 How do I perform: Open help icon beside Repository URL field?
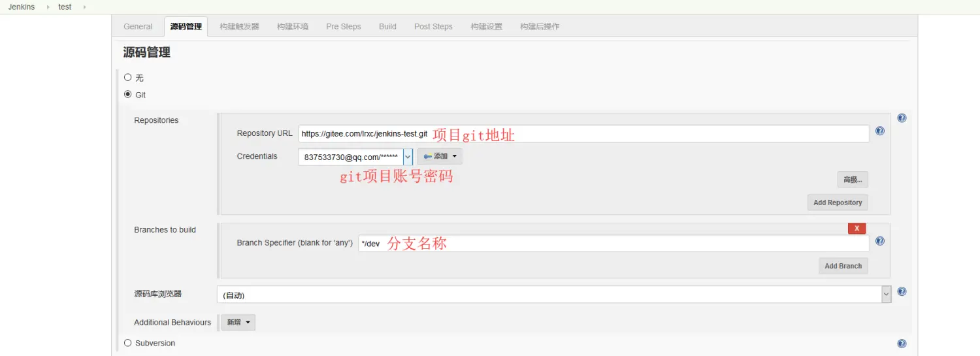(879, 131)
